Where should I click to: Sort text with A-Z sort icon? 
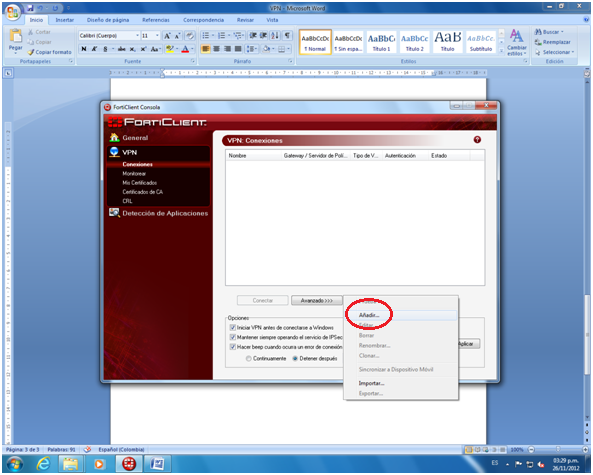click(x=275, y=36)
